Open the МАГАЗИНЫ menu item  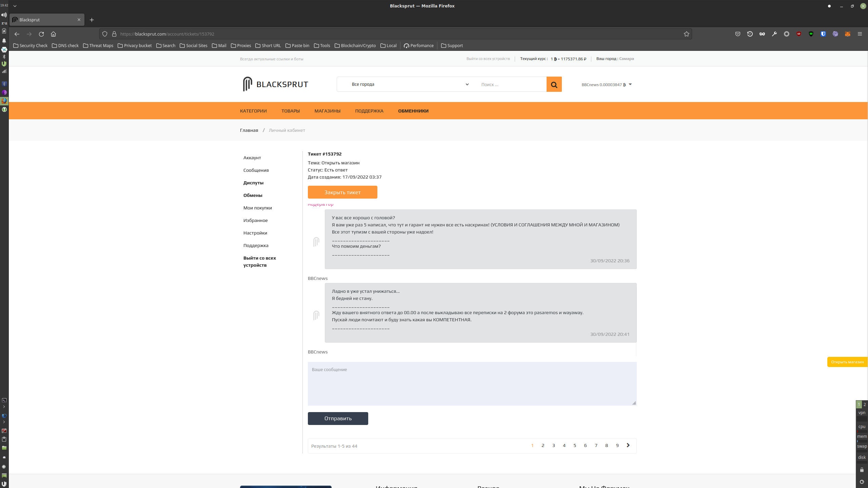click(x=328, y=111)
